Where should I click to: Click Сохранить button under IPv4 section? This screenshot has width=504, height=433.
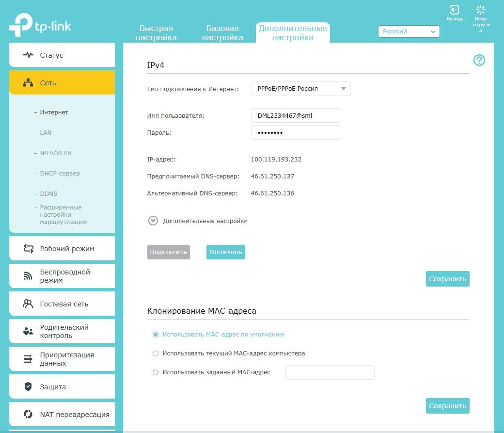(x=447, y=279)
